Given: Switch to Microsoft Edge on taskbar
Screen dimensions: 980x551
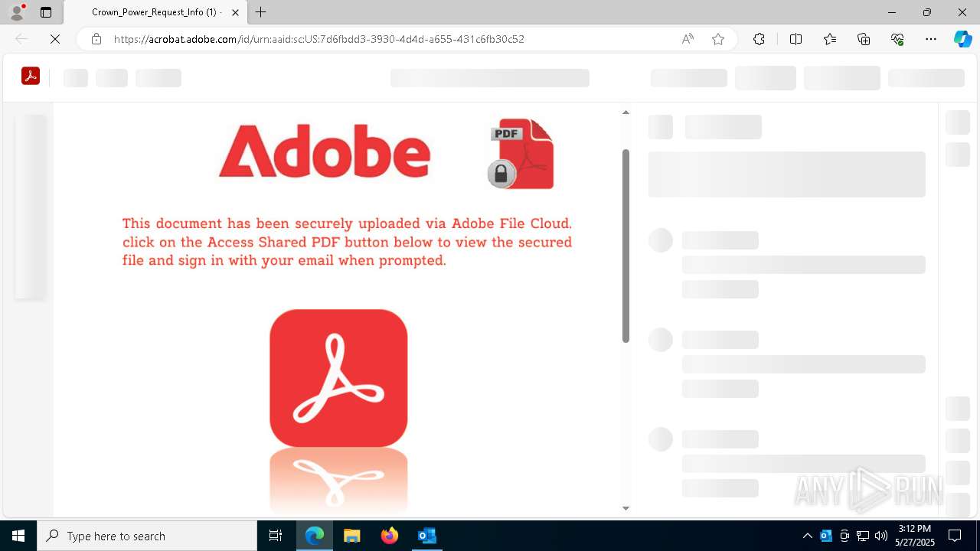Looking at the screenshot, I should pyautogui.click(x=315, y=536).
